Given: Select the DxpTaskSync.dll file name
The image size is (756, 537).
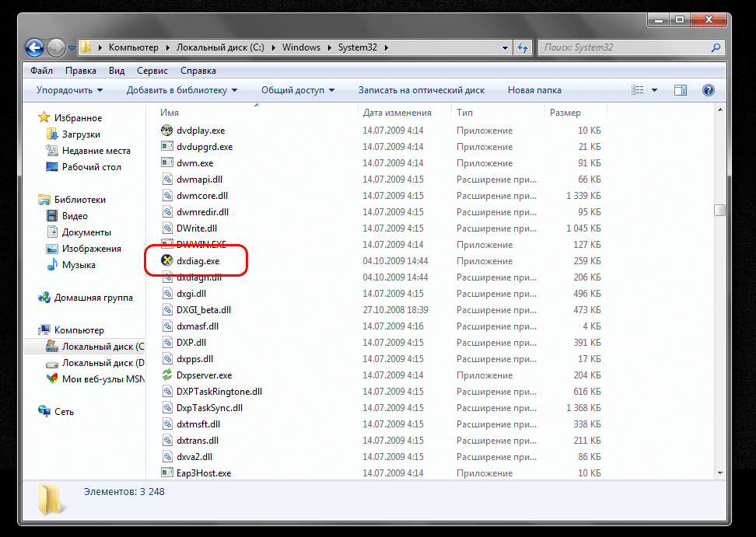Looking at the screenshot, I should point(209,408).
